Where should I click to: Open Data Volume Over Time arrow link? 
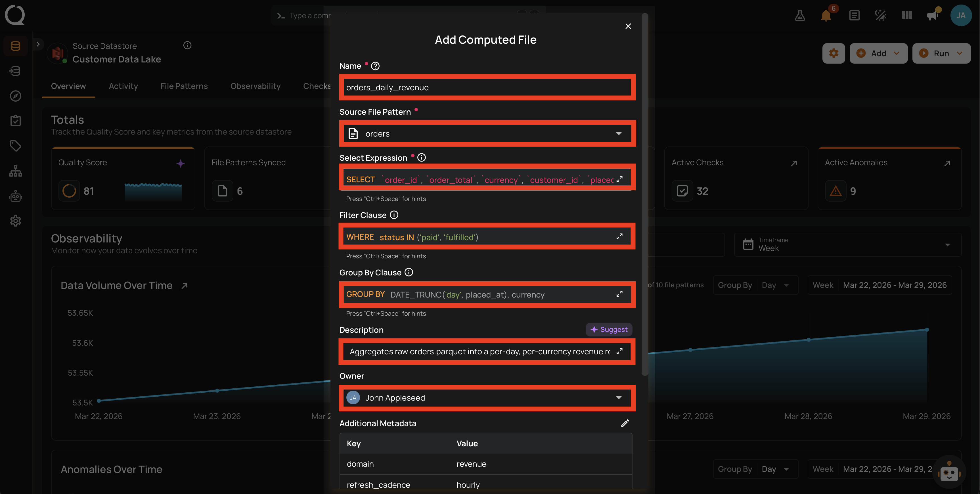coord(185,286)
